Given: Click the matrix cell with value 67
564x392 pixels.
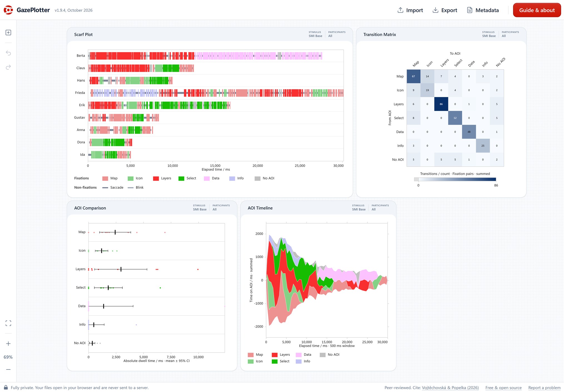Looking at the screenshot, I should (414, 76).
